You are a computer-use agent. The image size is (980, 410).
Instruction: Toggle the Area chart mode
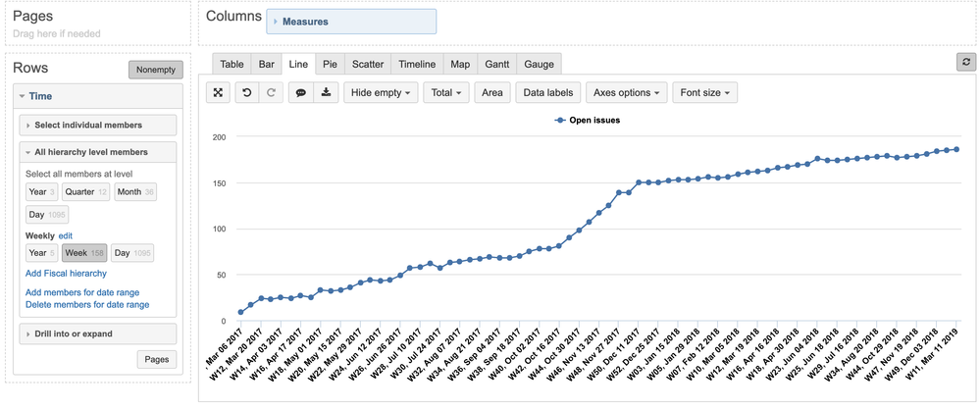coord(492,93)
